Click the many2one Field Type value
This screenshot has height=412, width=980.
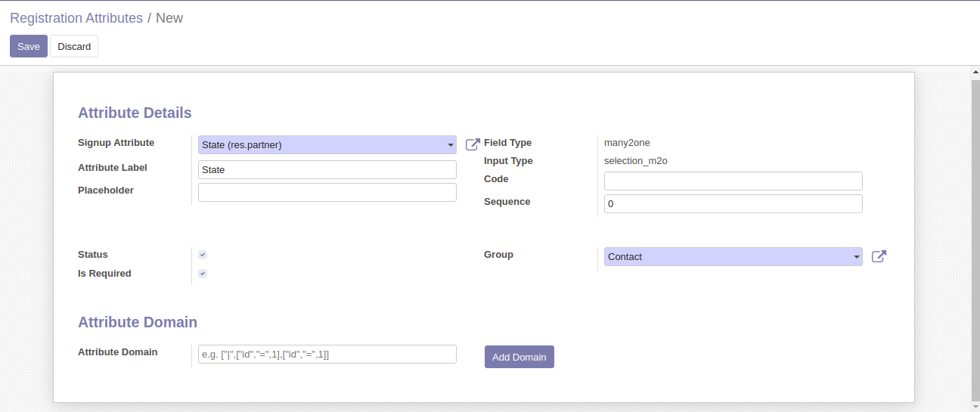pyautogui.click(x=627, y=143)
